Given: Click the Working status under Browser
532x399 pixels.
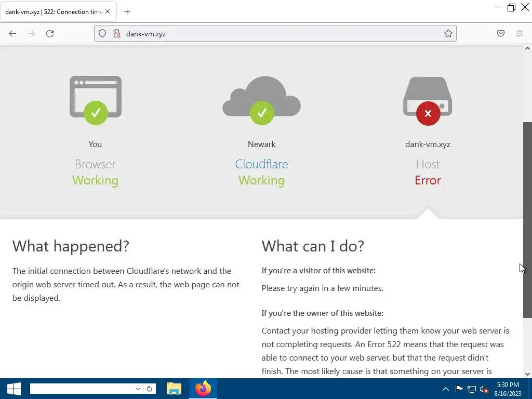Looking at the screenshot, I should click(x=96, y=180).
